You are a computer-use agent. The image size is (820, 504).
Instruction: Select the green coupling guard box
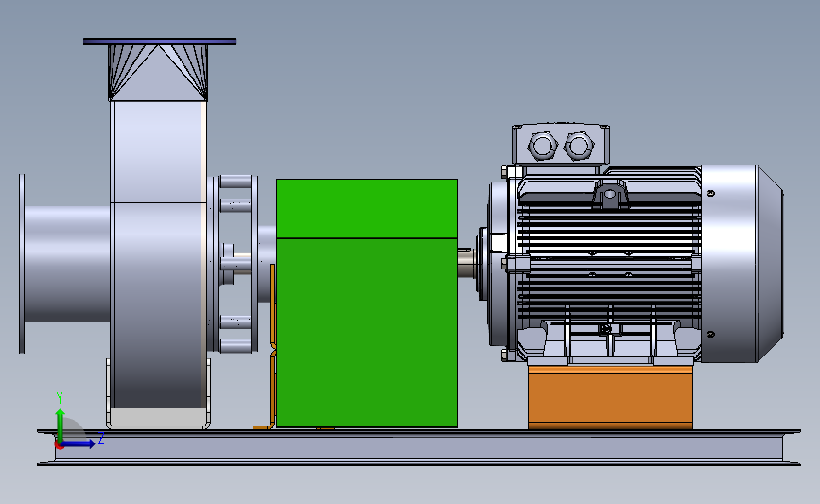tap(367, 304)
